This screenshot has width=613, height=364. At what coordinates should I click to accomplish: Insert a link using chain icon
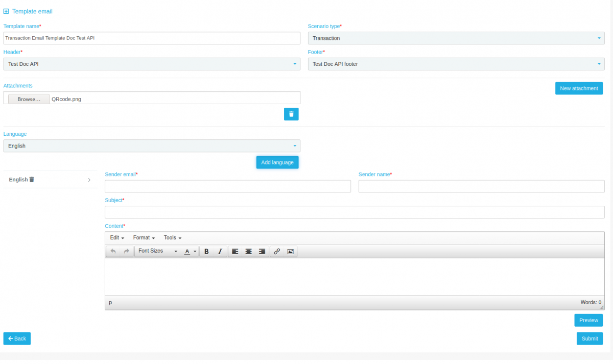point(277,251)
